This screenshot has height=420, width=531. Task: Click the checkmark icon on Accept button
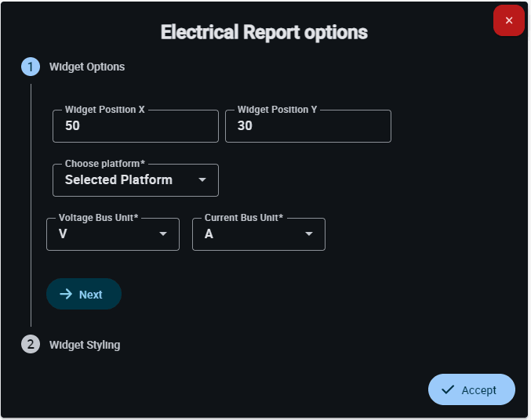pos(448,389)
